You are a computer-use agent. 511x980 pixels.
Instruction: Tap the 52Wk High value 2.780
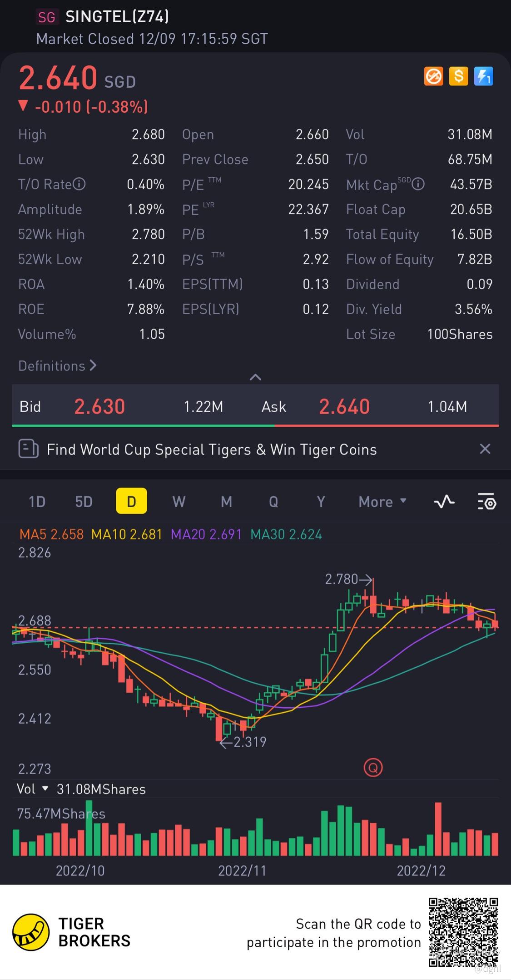[148, 234]
